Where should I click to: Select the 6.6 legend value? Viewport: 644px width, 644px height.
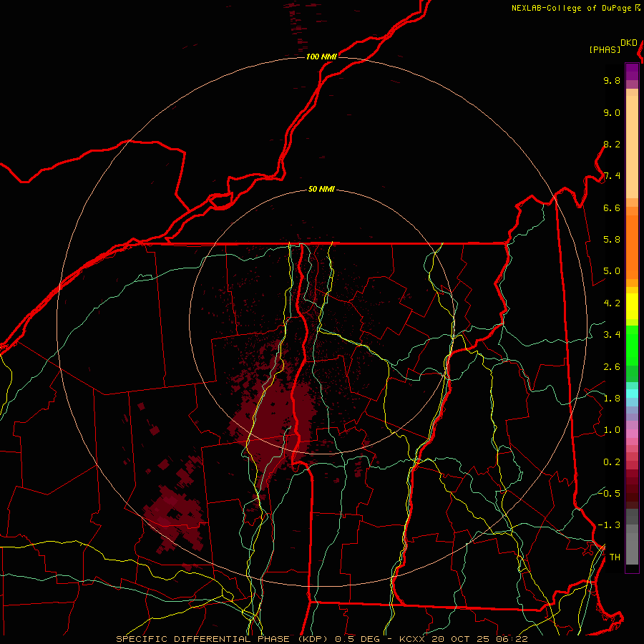click(612, 208)
